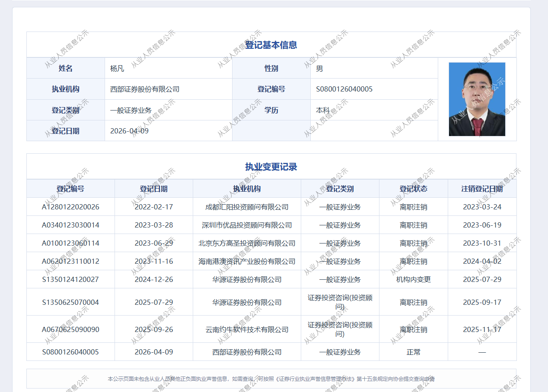
Task: Click 深圳市优品投资顾问有限公司 institution cell
Action: [247, 225]
